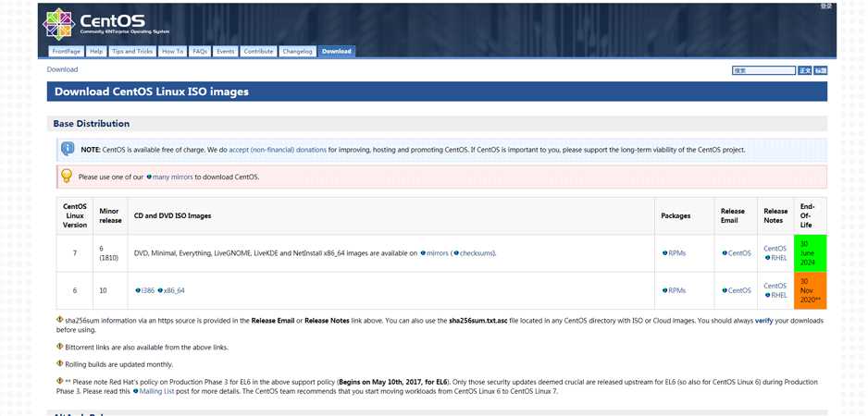Viewport: 868px width, 416px height.
Task: Open RHEL release notes for version 7
Action: [x=779, y=258]
